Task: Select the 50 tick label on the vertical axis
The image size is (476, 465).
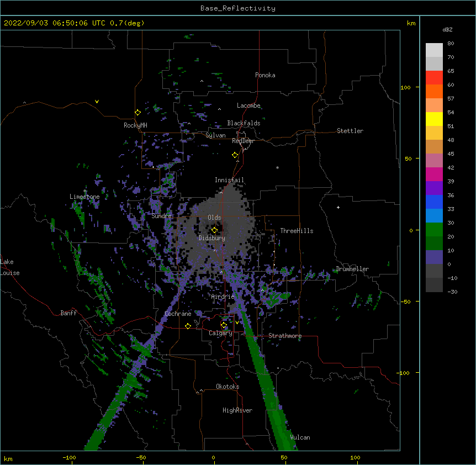Action: tap(408, 158)
